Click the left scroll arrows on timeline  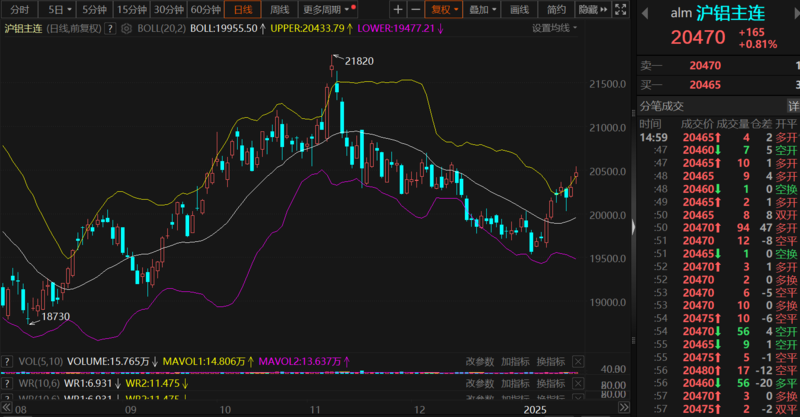(x=6, y=408)
